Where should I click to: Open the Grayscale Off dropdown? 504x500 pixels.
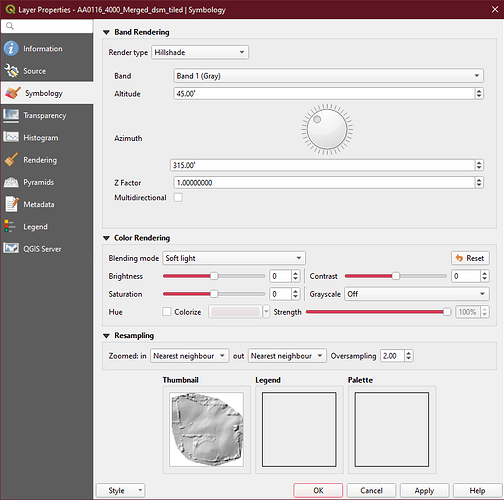(x=417, y=294)
